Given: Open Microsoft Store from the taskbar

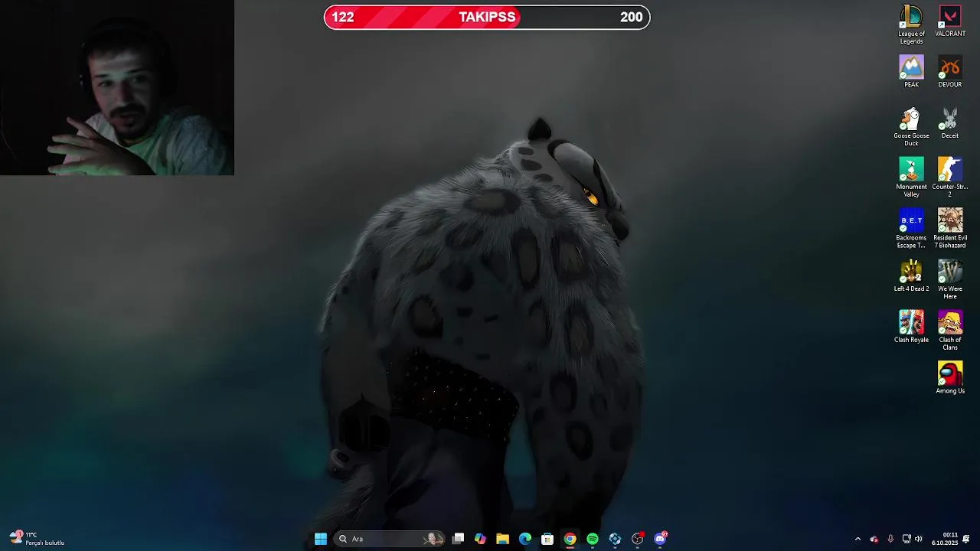Looking at the screenshot, I should pos(547,539).
